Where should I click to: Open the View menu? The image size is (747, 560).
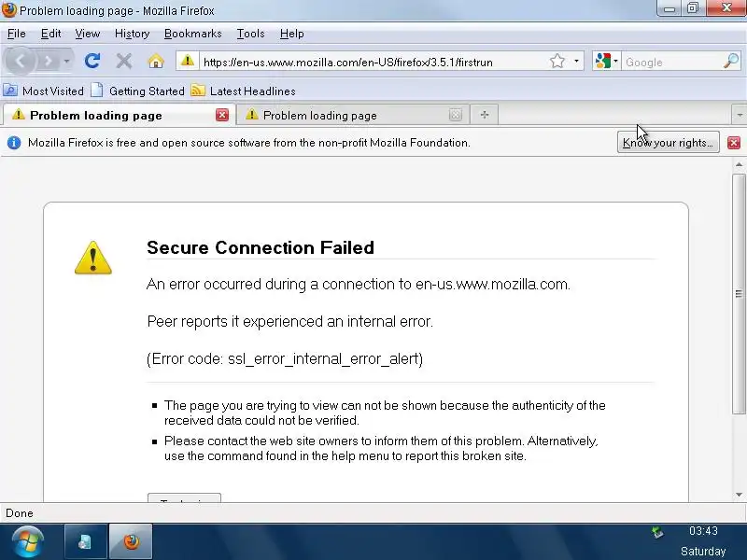88,34
